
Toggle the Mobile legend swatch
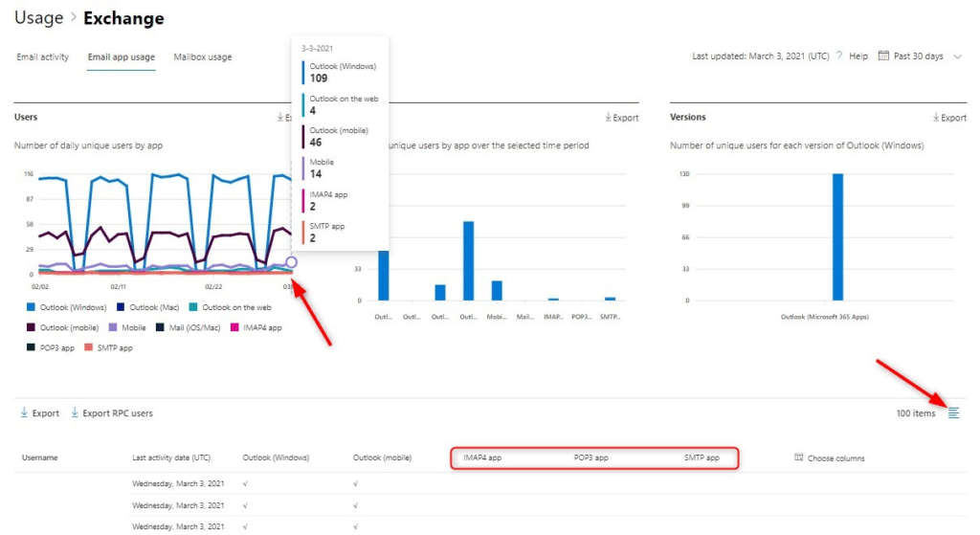(x=113, y=327)
